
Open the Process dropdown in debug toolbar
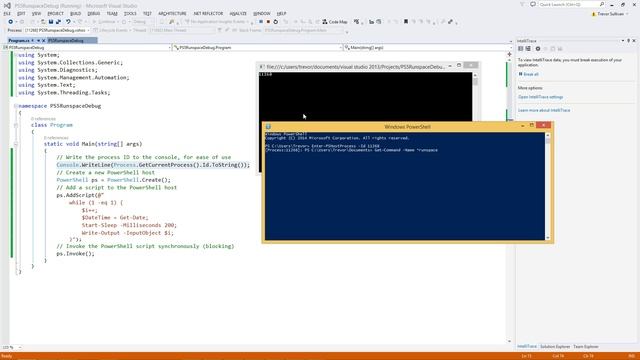57,30
